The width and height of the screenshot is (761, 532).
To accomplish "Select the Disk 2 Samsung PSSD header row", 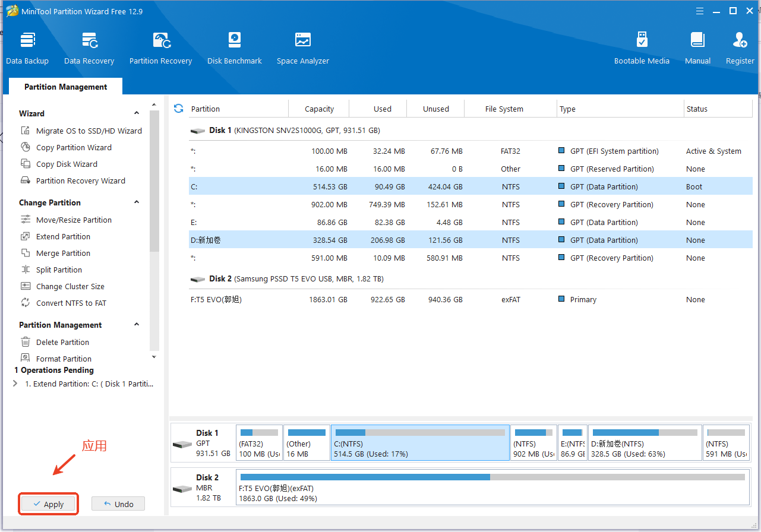I will coord(471,278).
